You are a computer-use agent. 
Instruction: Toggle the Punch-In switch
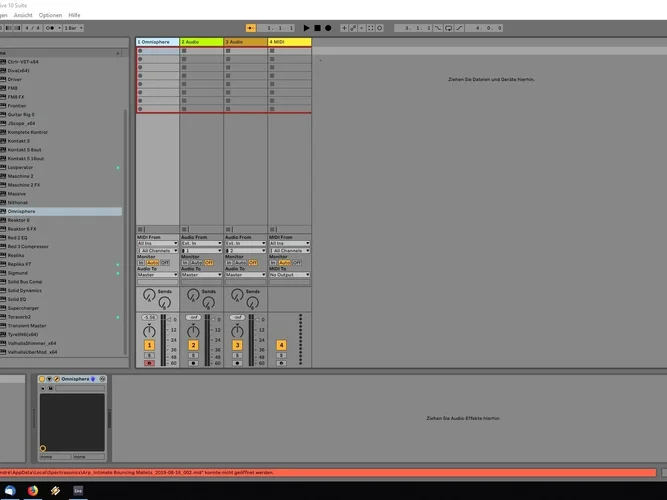438,28
